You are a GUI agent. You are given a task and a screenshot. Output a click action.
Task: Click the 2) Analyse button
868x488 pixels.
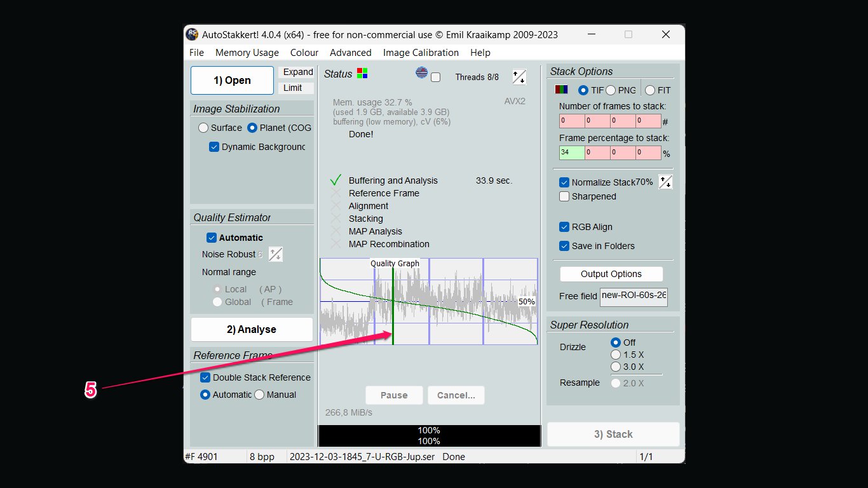coord(252,329)
